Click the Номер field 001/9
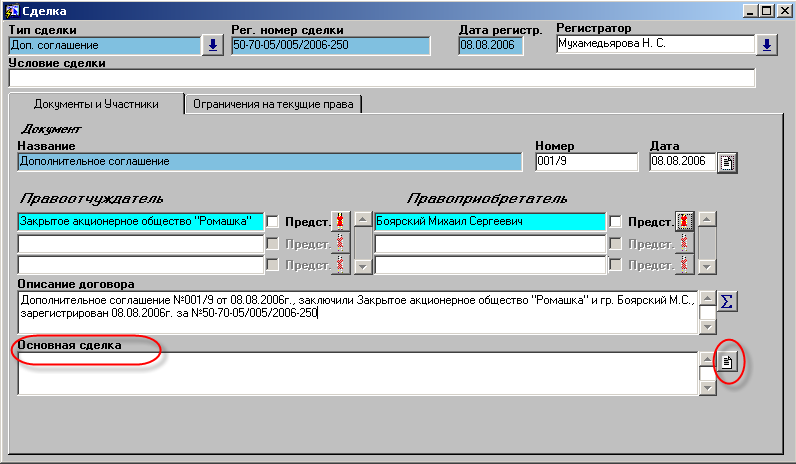The width and height of the screenshot is (796, 464). click(x=586, y=162)
